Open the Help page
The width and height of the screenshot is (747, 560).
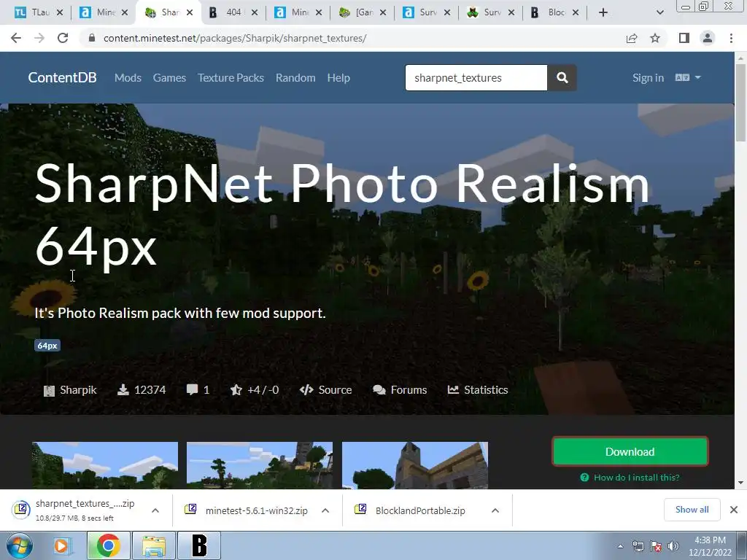[338, 77]
